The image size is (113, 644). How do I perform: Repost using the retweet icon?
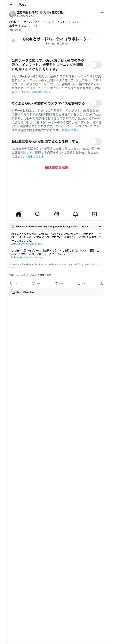pyautogui.click(x=34, y=283)
